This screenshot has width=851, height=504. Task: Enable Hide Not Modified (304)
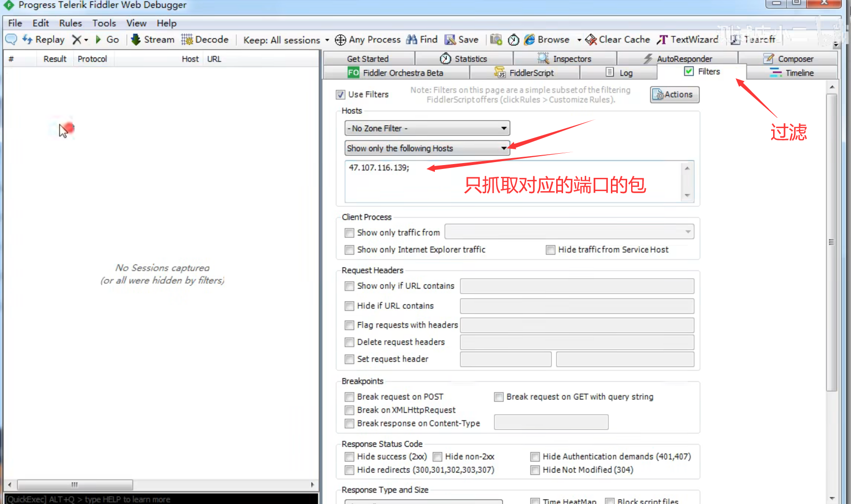535,470
